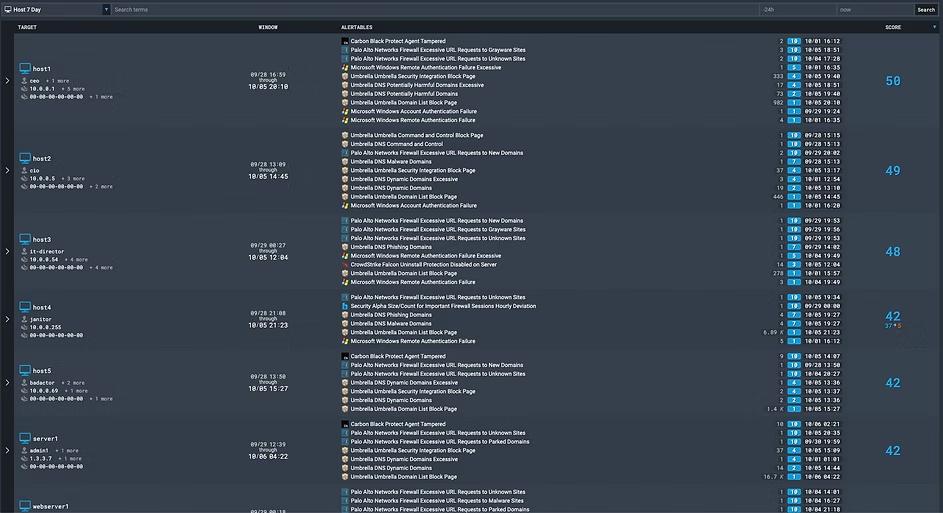Open the host5 hostname link
The height and width of the screenshot is (513, 943).
[41, 371]
